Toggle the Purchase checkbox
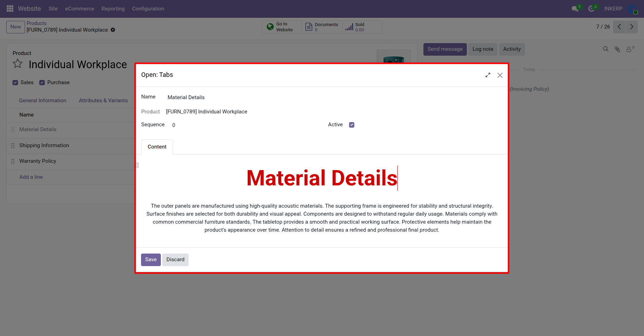This screenshot has height=336, width=644. (42, 82)
